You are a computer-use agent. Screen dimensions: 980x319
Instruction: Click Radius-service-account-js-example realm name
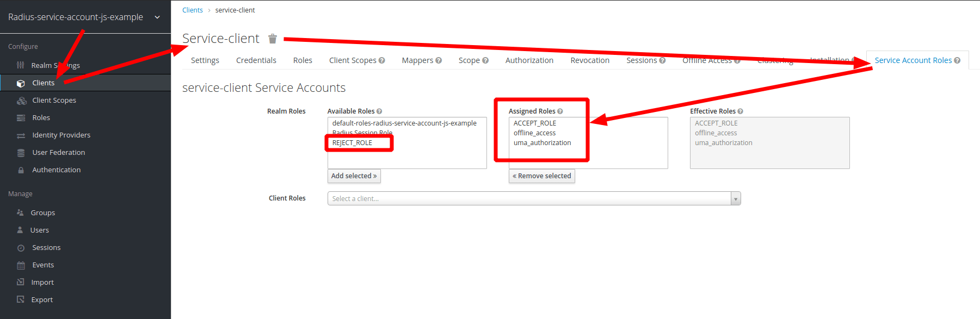tap(76, 17)
